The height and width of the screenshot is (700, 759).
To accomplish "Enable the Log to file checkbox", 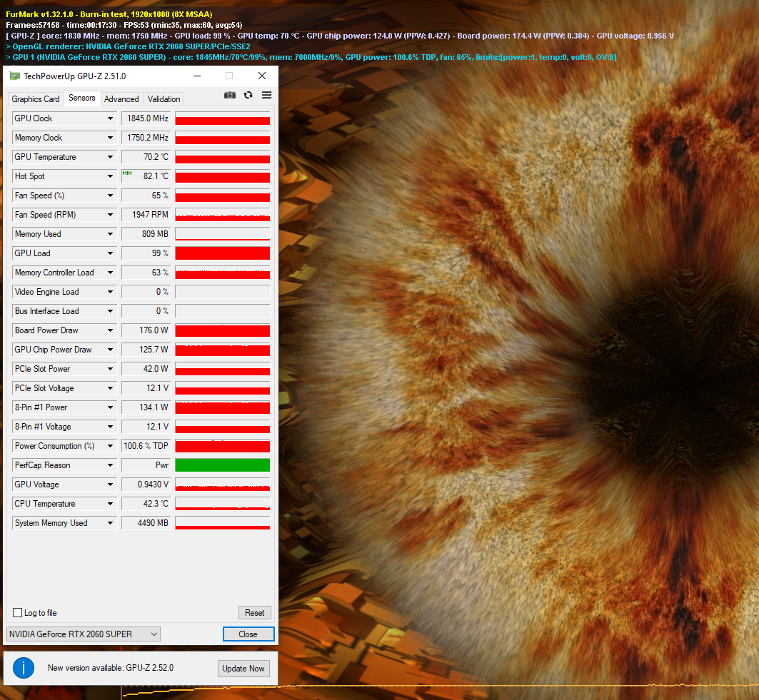I will [17, 612].
